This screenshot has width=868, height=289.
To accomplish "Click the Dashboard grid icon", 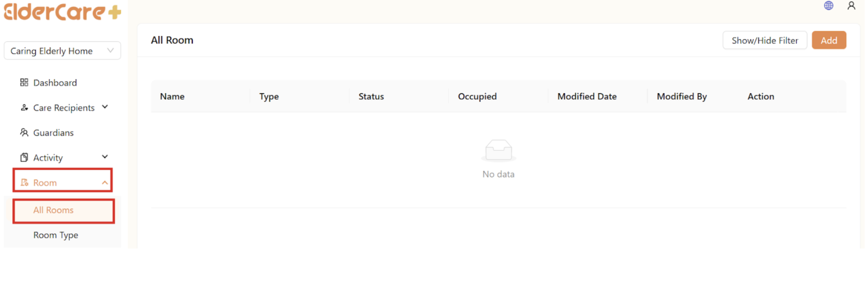I will click(x=24, y=83).
